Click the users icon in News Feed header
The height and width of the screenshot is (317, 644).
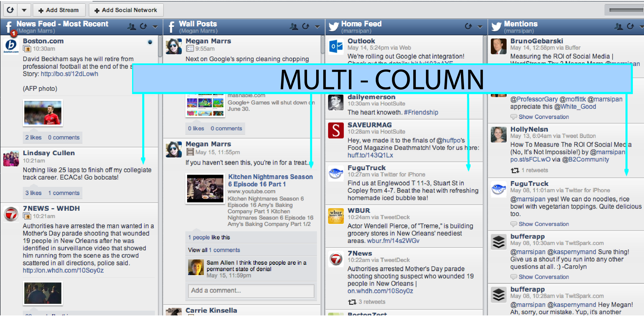click(132, 26)
